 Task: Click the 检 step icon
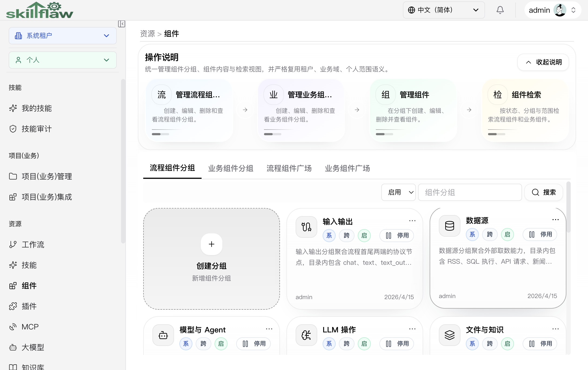tap(498, 95)
